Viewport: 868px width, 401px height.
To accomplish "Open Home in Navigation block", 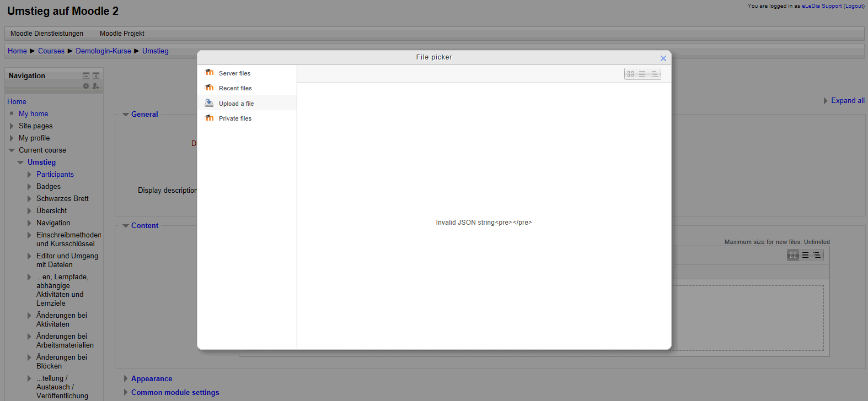I will [x=17, y=101].
